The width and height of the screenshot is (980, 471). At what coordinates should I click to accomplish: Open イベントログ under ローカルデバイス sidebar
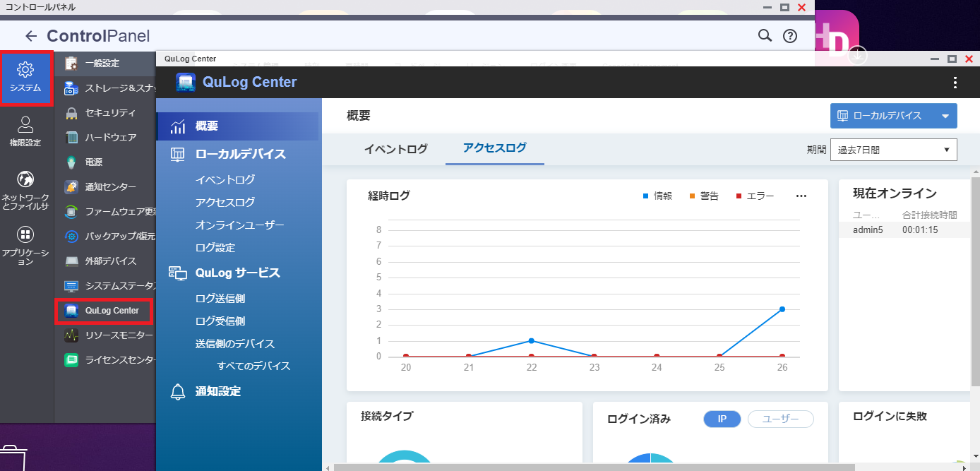(x=225, y=180)
